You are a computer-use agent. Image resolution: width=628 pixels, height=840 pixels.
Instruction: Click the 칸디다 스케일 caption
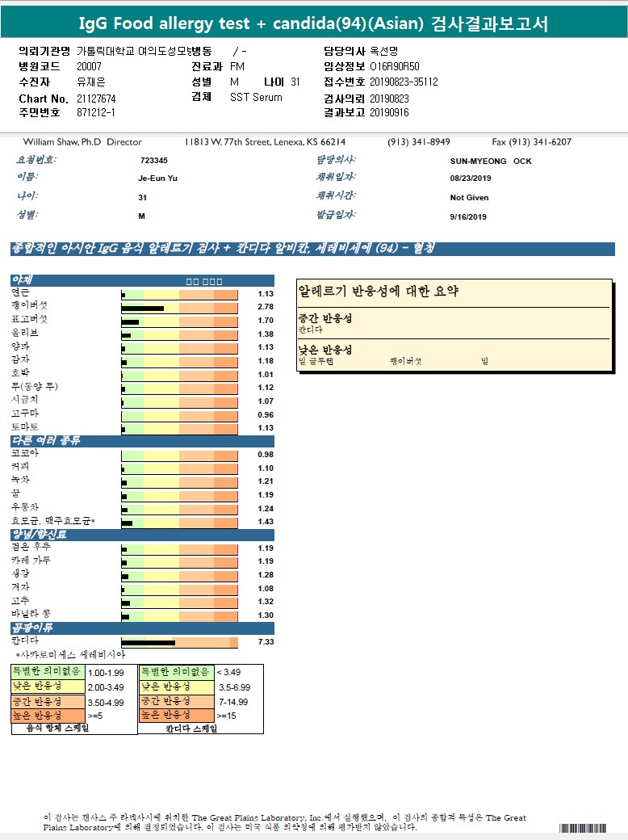191,729
